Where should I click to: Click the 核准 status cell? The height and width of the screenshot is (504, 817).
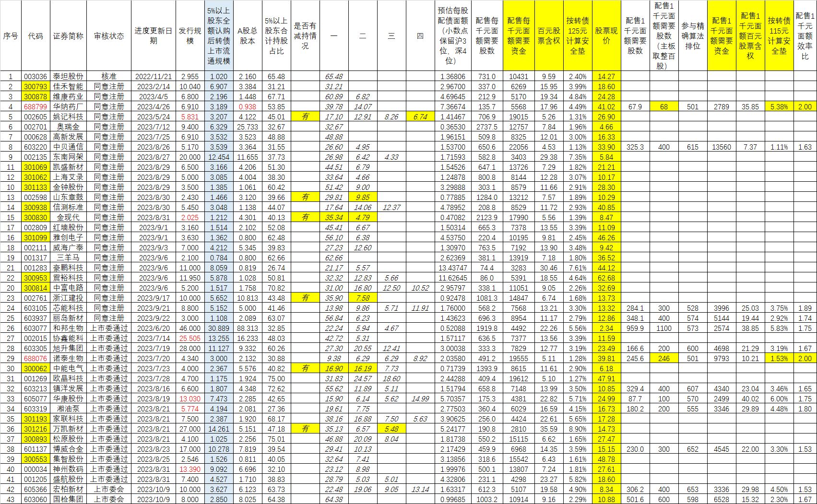tap(109, 77)
